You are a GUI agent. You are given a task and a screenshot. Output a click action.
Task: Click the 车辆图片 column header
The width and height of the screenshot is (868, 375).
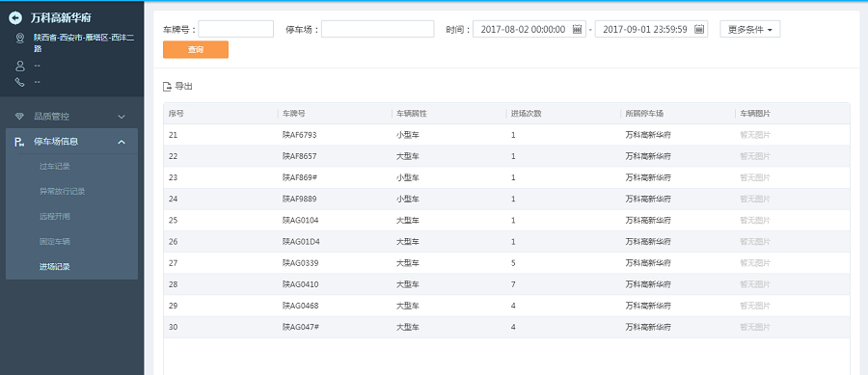click(x=755, y=114)
